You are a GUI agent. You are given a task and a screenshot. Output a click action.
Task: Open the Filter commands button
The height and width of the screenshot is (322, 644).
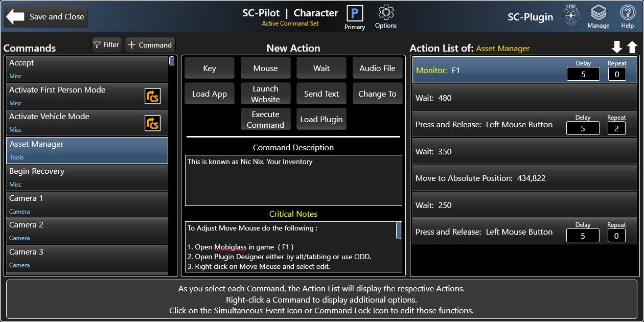pos(106,45)
